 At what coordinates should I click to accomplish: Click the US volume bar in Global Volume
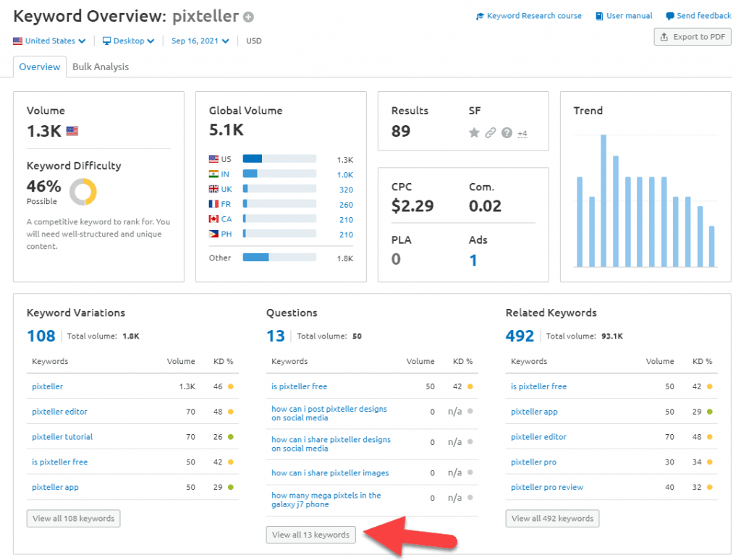[x=279, y=158]
